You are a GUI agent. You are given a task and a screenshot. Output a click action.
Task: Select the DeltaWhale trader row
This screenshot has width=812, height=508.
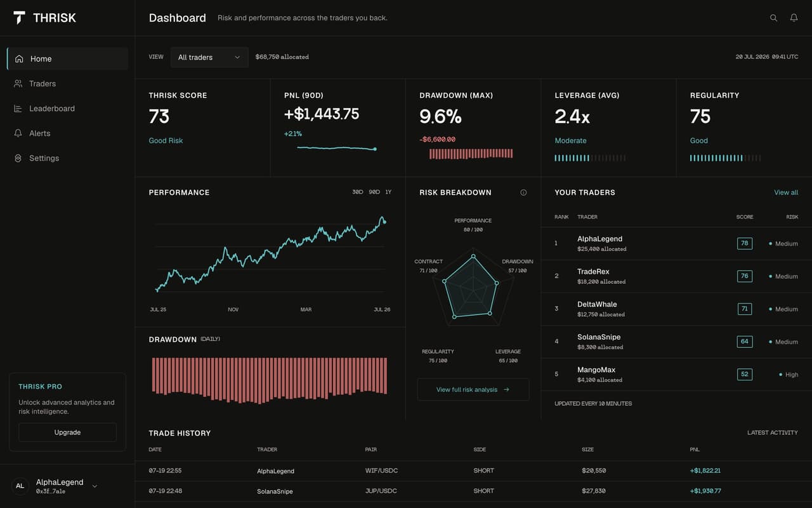(676, 309)
